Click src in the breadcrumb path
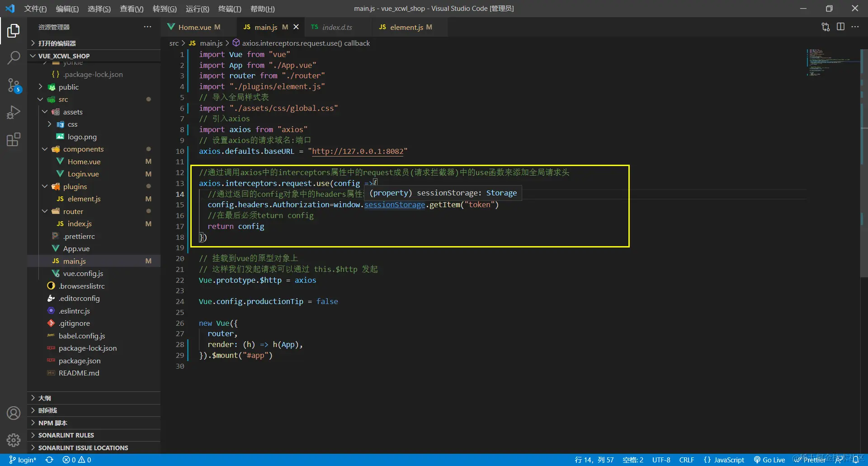Viewport: 868px width, 466px height. click(x=174, y=43)
